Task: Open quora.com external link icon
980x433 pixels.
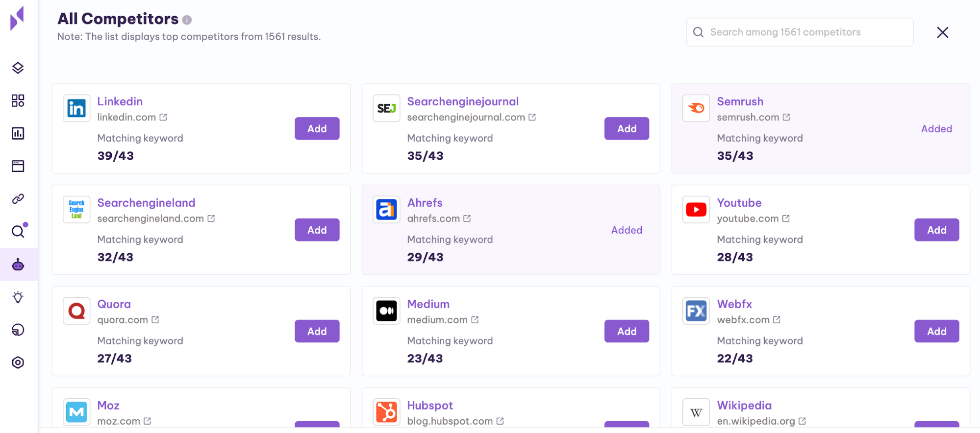Action: pos(155,320)
